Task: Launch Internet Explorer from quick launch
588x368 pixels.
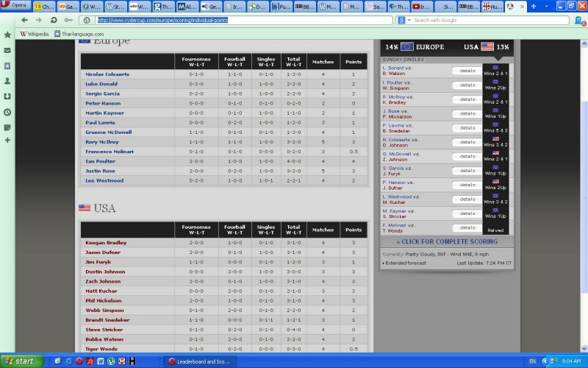Action: click(x=68, y=361)
